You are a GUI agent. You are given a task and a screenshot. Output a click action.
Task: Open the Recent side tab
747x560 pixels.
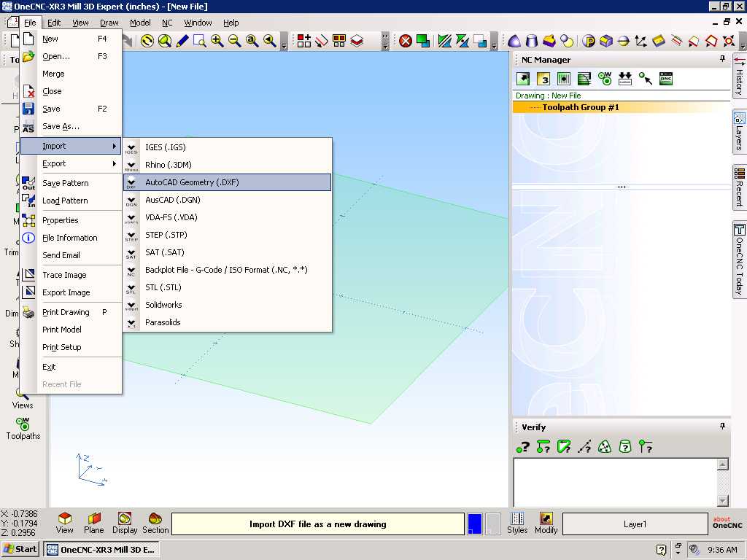[740, 187]
